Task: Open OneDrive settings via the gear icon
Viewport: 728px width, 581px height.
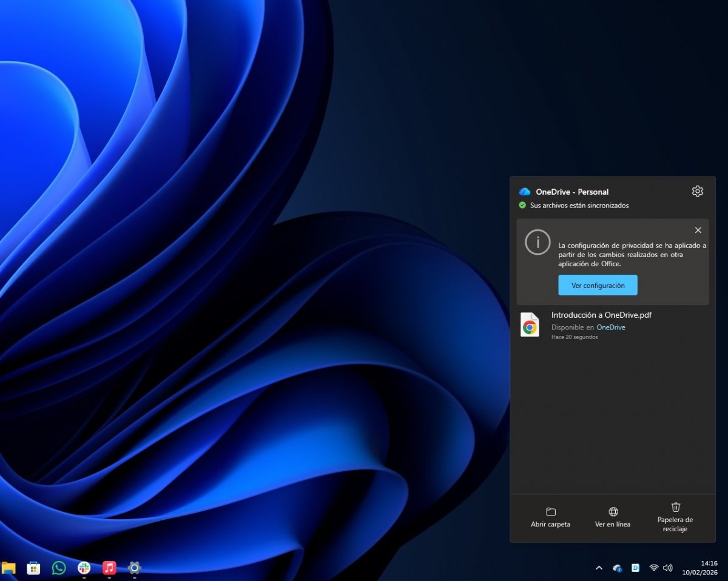Action: tap(697, 191)
